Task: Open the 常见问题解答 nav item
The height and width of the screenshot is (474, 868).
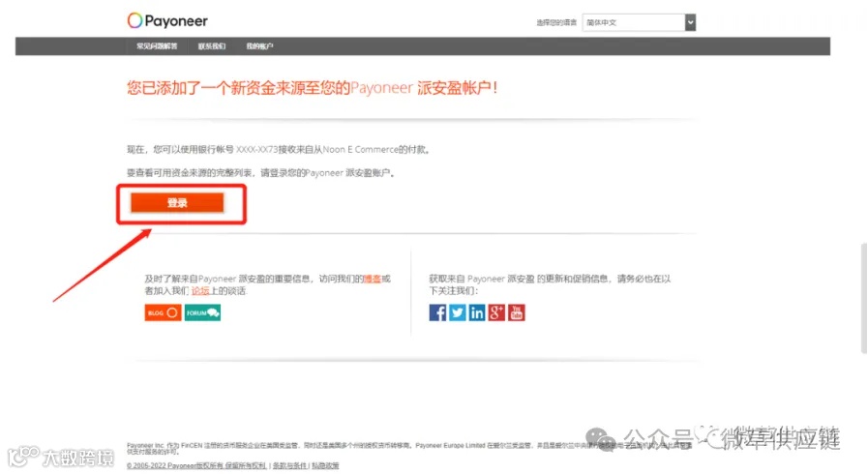Action: click(x=157, y=46)
